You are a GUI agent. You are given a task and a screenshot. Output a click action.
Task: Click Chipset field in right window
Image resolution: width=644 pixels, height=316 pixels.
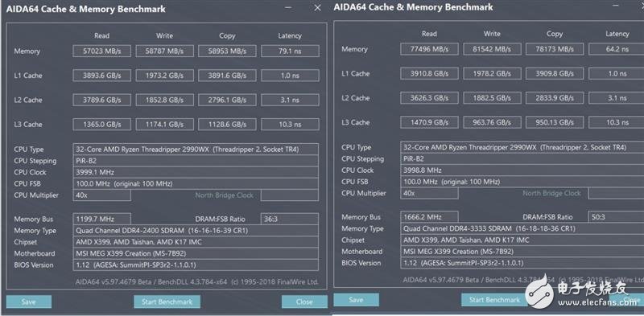(522, 240)
